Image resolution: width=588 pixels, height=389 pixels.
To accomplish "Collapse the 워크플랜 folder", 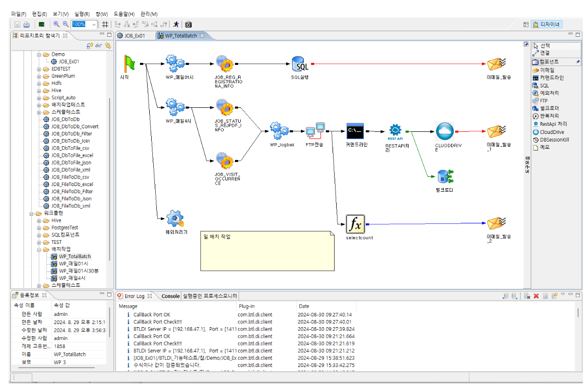I will click(32, 214).
